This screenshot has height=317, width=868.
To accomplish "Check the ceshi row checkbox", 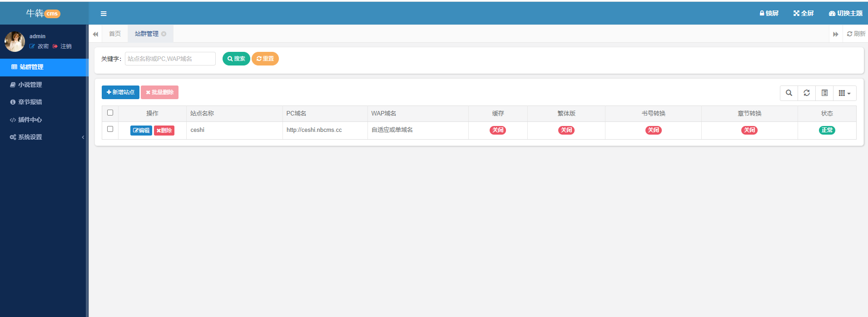I will tap(110, 129).
